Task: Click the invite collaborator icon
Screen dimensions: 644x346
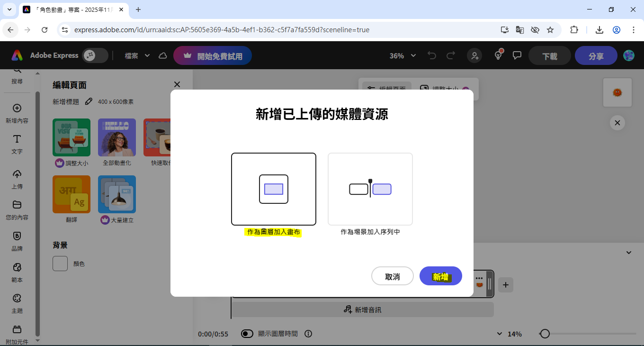Action: tap(474, 56)
